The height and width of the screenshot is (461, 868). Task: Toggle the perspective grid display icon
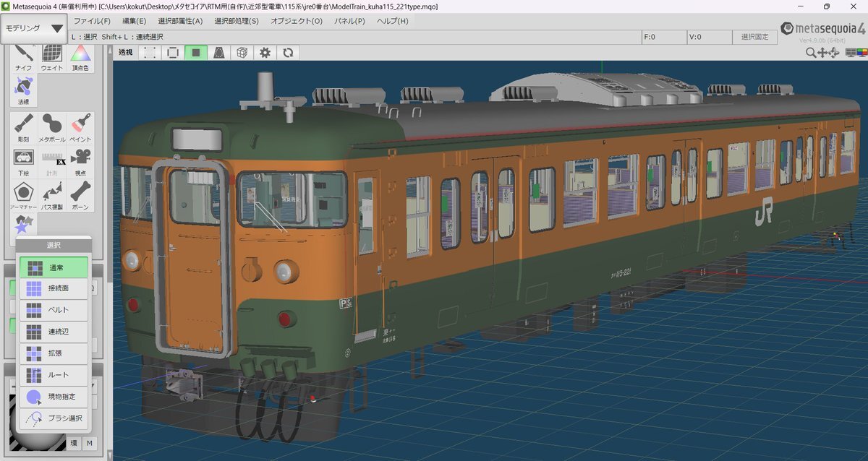(219, 52)
